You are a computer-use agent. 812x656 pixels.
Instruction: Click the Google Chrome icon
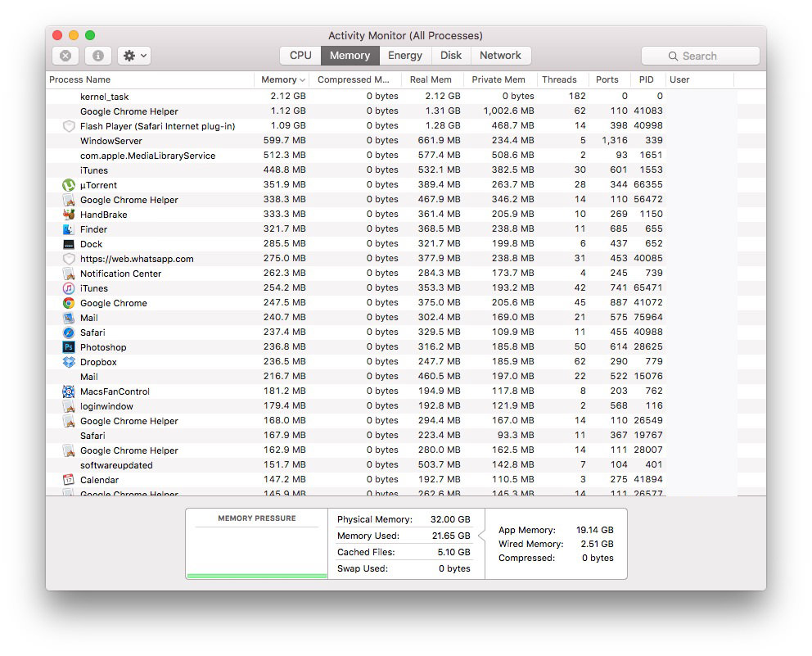tap(69, 303)
